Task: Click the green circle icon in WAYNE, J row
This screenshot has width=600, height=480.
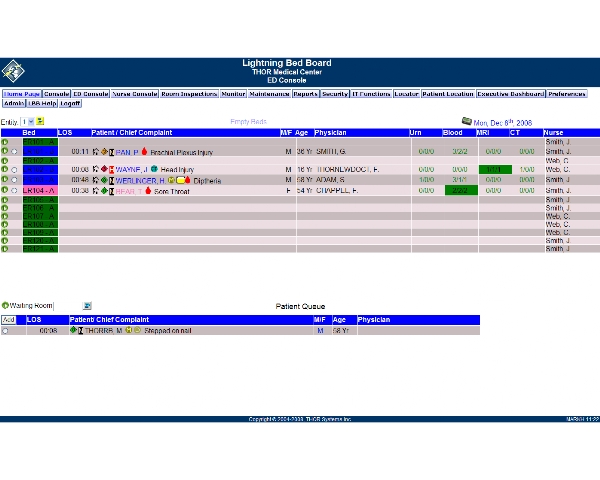Action: pyautogui.click(x=5, y=169)
